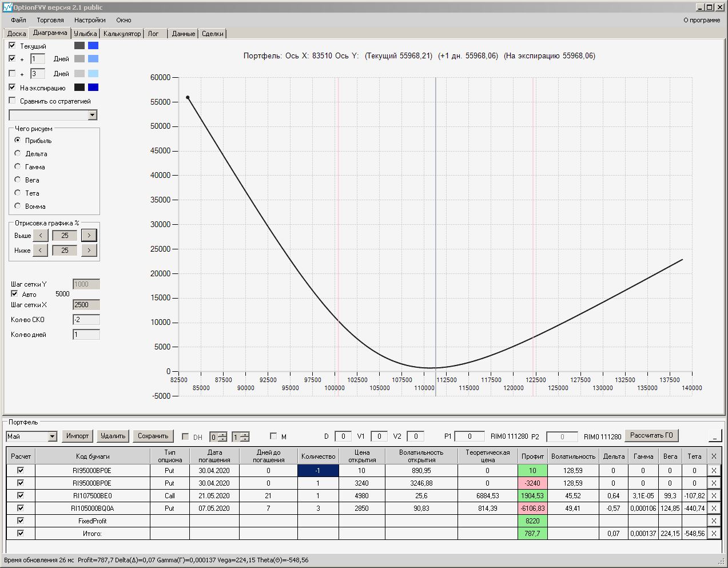Image resolution: width=728 pixels, height=568 pixels.
Task: Select the Дельта radio button
Action: 18,153
